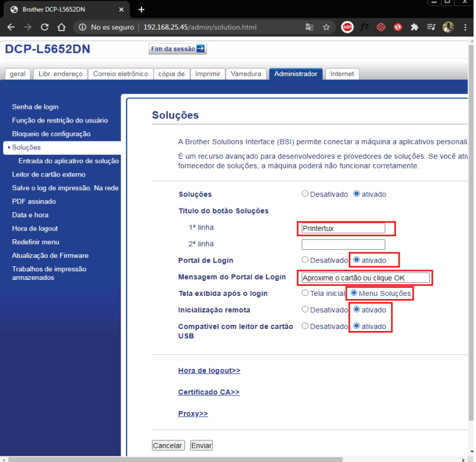Expand the Certificado CA>> section
This screenshot has height=462, width=476.
coord(208,392)
